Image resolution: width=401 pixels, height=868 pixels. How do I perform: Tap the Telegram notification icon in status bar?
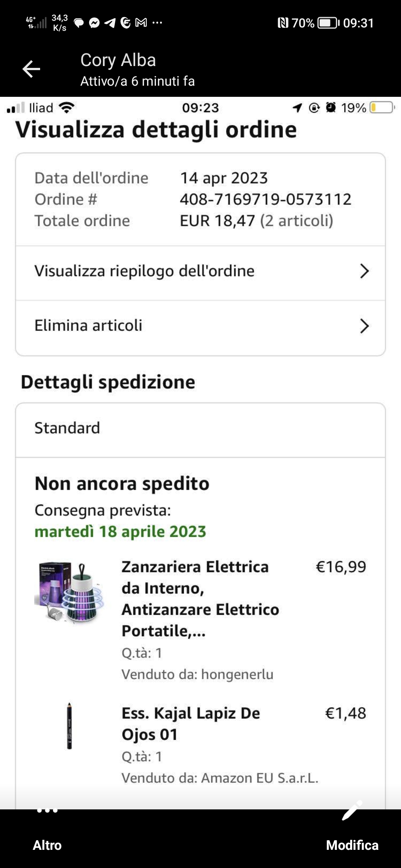tap(110, 23)
